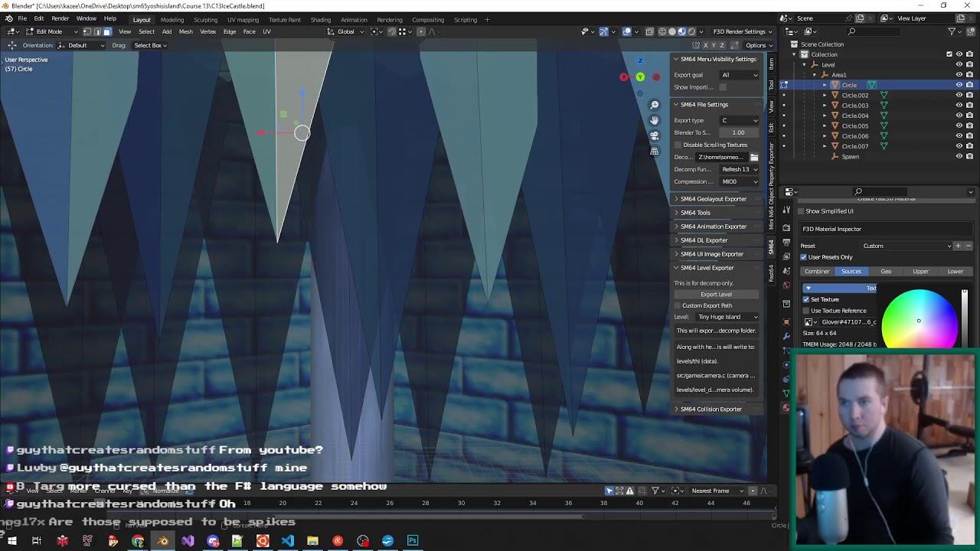980x551 pixels.
Task: Remove preset with minus button
Action: pos(968,246)
